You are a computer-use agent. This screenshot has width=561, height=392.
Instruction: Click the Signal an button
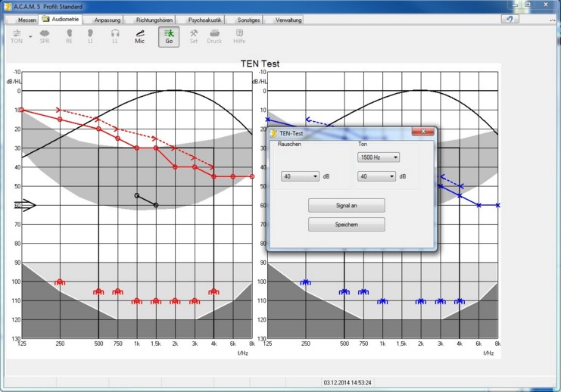point(346,205)
